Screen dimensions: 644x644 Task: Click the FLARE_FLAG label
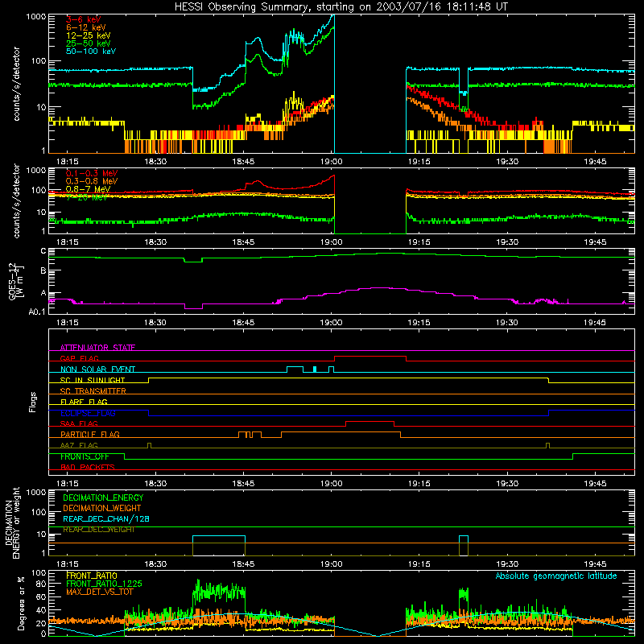pyautogui.click(x=84, y=402)
